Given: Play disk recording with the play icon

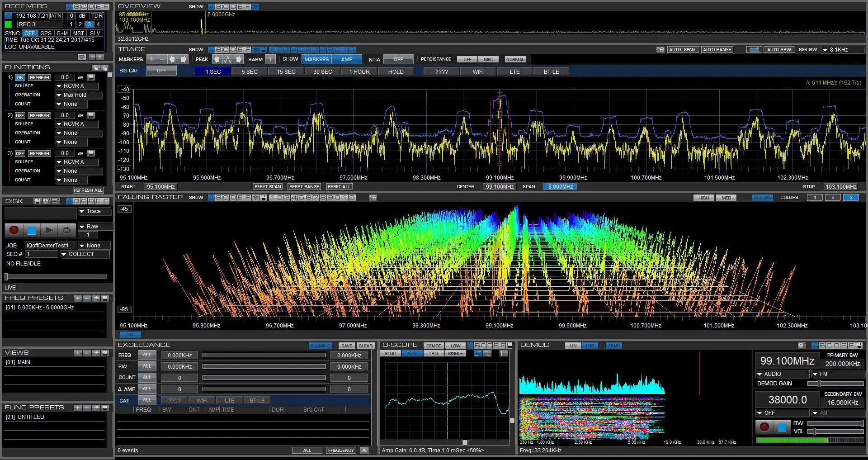Looking at the screenshot, I should coord(49,230).
